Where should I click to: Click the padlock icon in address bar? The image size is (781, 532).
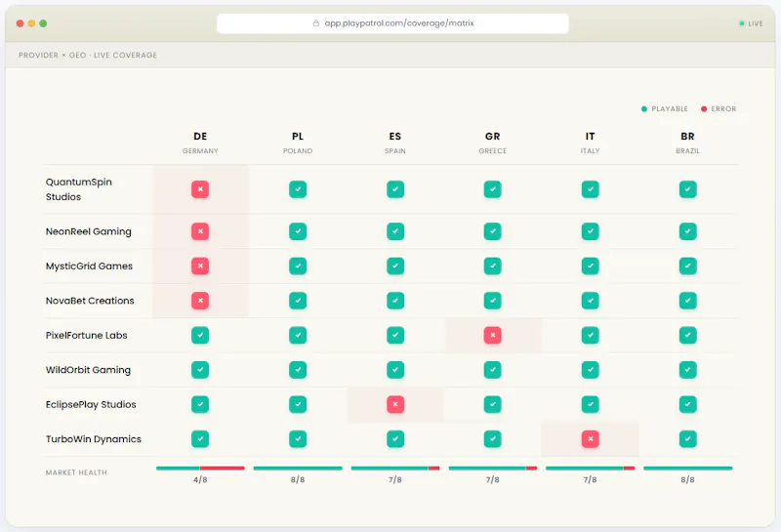click(x=315, y=22)
